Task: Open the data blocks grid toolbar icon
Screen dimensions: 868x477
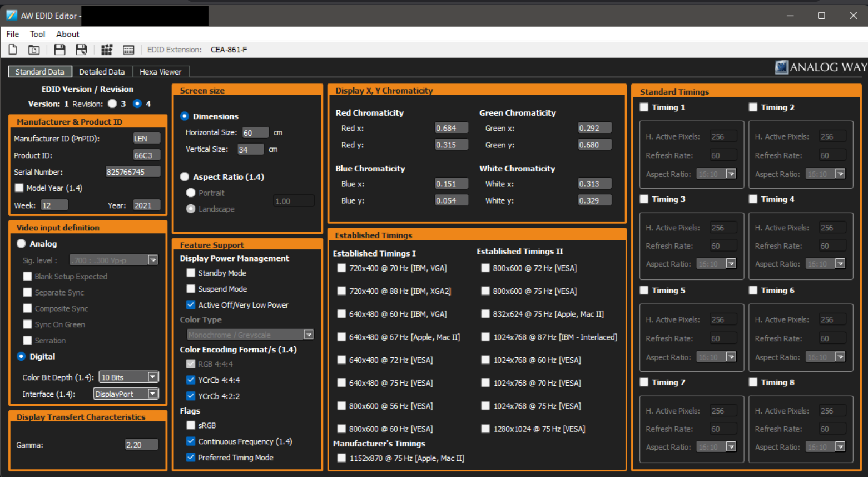Action: (x=107, y=50)
